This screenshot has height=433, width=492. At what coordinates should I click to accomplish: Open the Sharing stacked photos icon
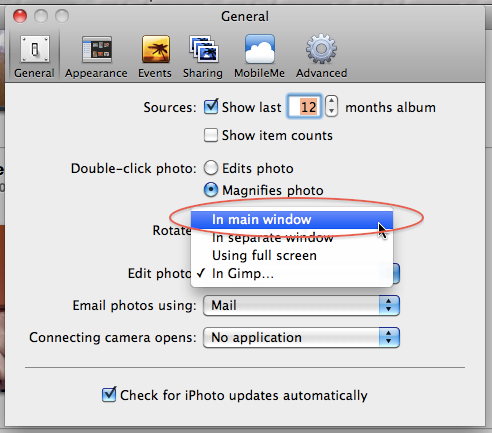204,49
